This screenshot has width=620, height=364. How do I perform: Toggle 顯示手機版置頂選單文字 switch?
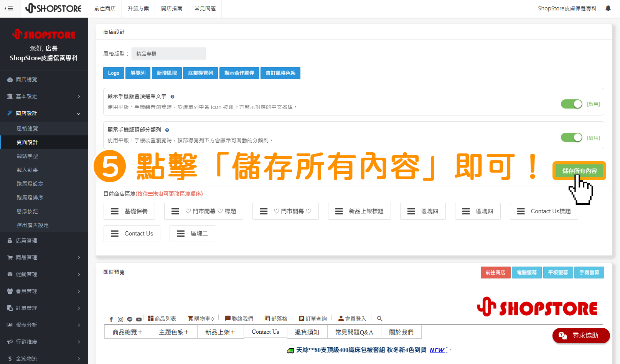[x=572, y=104]
